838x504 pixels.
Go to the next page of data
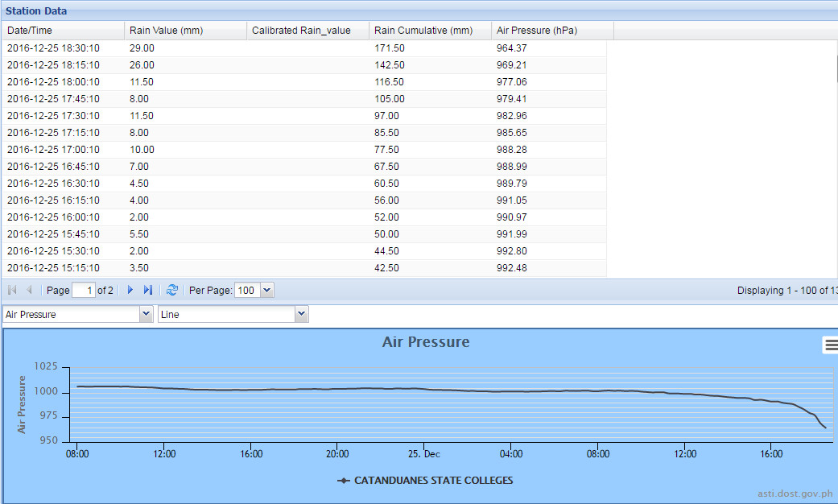[130, 291]
